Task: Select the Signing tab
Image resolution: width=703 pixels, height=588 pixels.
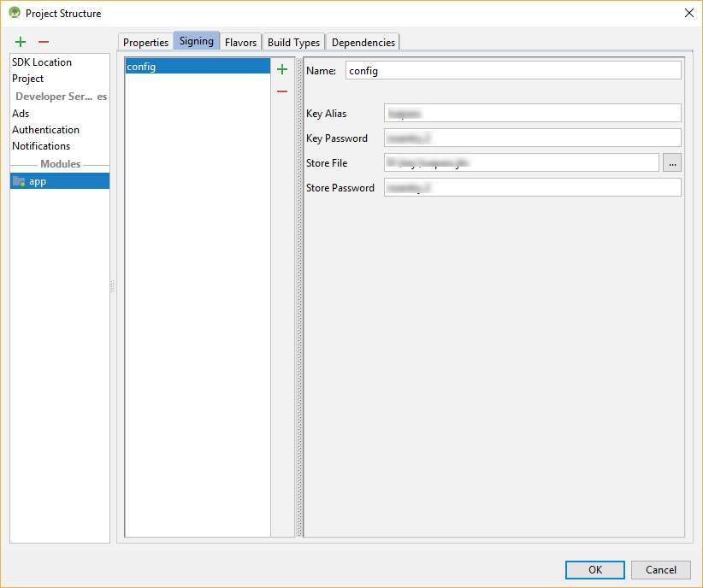Action: click(196, 41)
